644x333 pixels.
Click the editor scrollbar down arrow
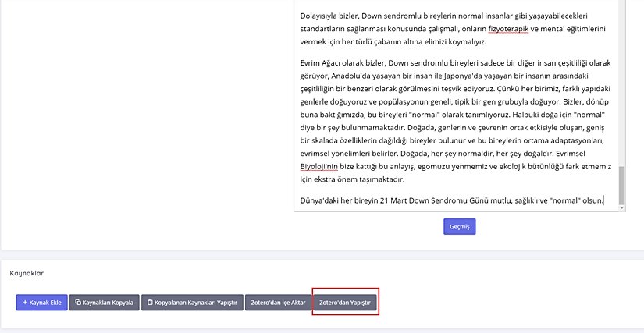point(621,207)
